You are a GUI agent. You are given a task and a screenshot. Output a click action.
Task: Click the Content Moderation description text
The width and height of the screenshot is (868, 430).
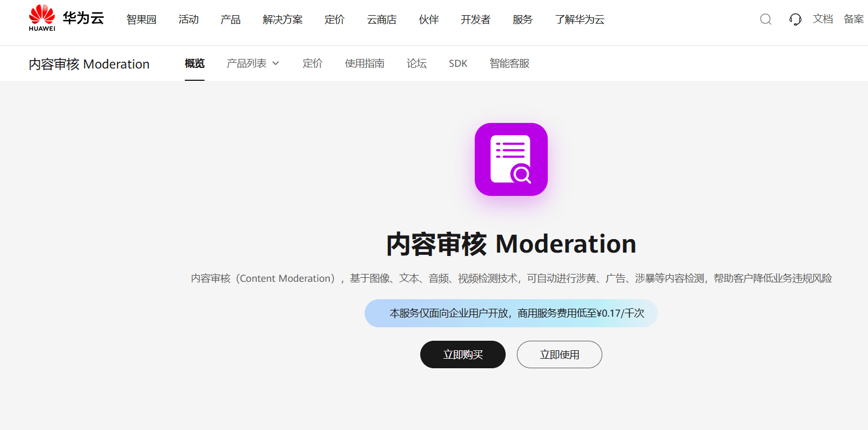(511, 278)
